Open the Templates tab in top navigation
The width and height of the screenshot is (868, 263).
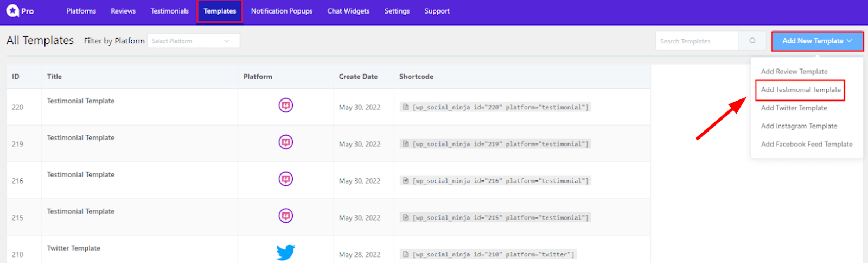[x=220, y=11]
